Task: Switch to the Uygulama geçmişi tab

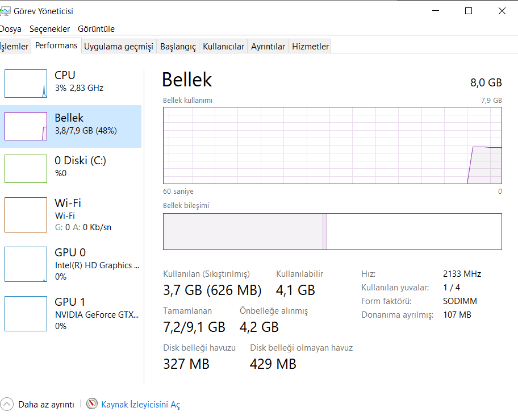Action: 119,47
